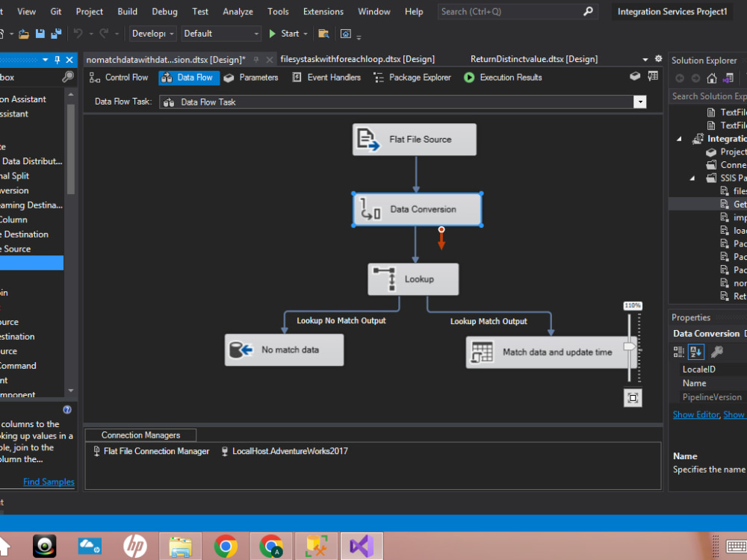Image resolution: width=747 pixels, height=560 pixels.
Task: Open the Lookup transformation on the canvas
Action: pyautogui.click(x=413, y=279)
